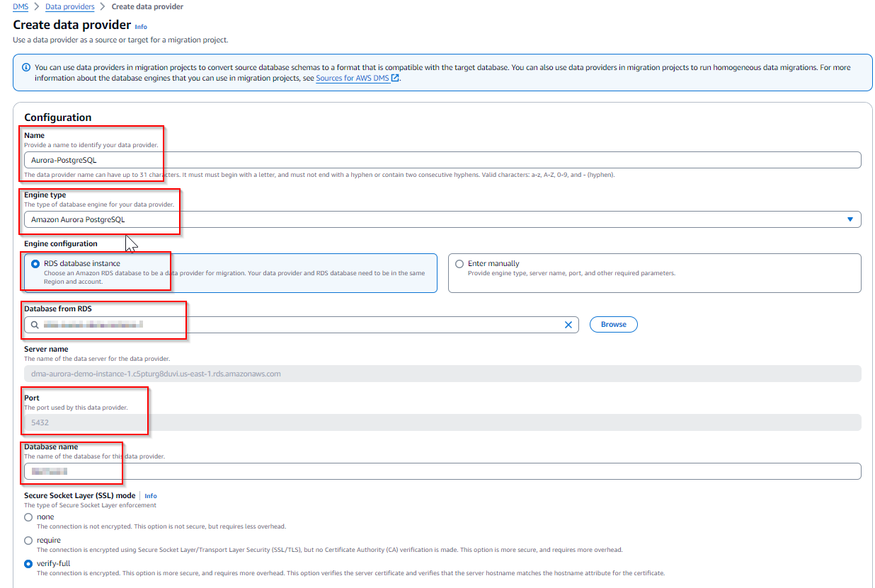
Task: Click the Engine configuration label
Action: tap(61, 243)
